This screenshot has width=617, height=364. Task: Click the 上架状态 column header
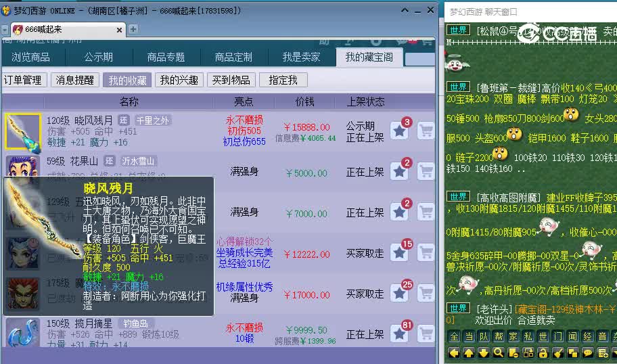tap(365, 102)
